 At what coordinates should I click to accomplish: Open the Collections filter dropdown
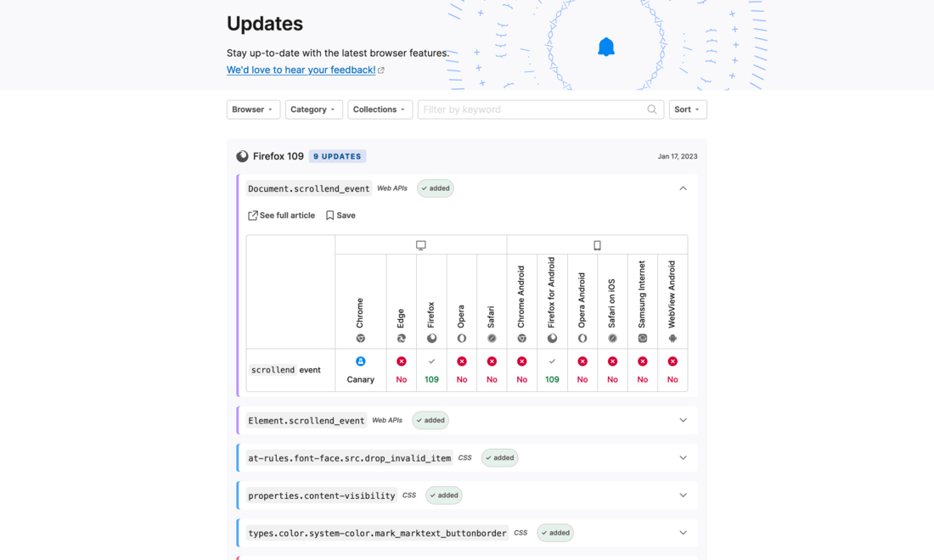tap(380, 109)
